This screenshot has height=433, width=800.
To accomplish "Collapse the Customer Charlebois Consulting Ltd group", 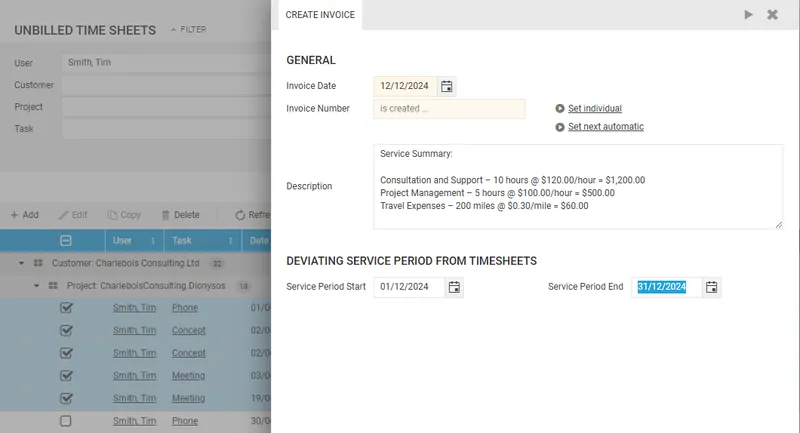I will pyautogui.click(x=22, y=263).
